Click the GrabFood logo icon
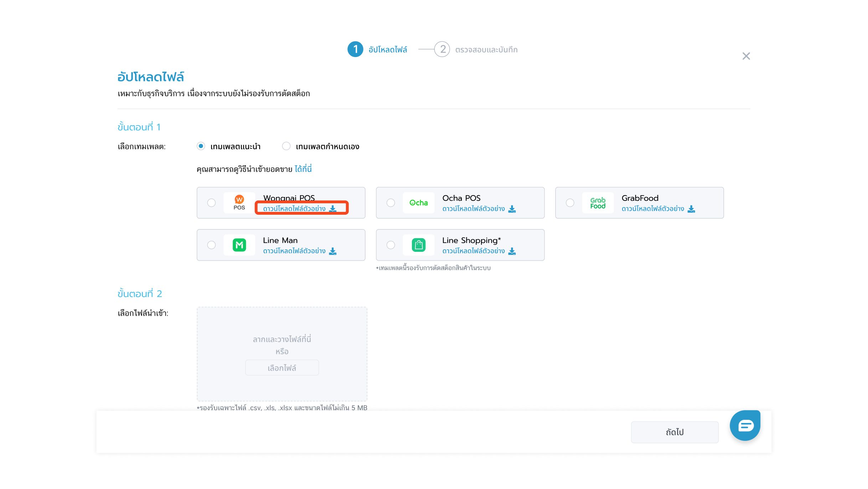 (x=598, y=203)
